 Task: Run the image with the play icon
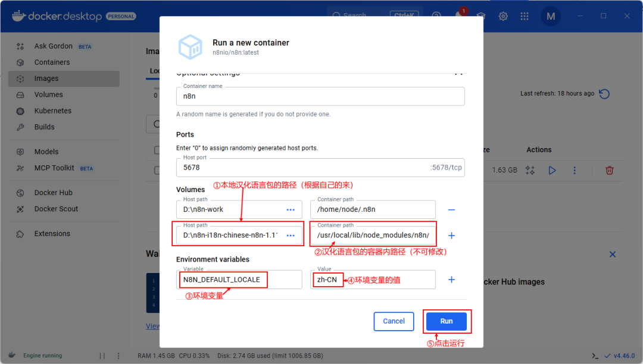(x=553, y=170)
